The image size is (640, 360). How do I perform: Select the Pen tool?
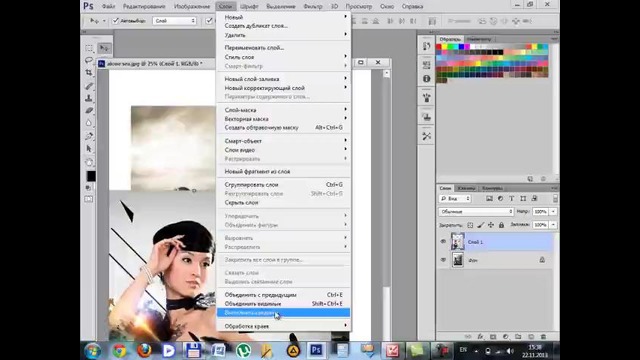pyautogui.click(x=89, y=136)
